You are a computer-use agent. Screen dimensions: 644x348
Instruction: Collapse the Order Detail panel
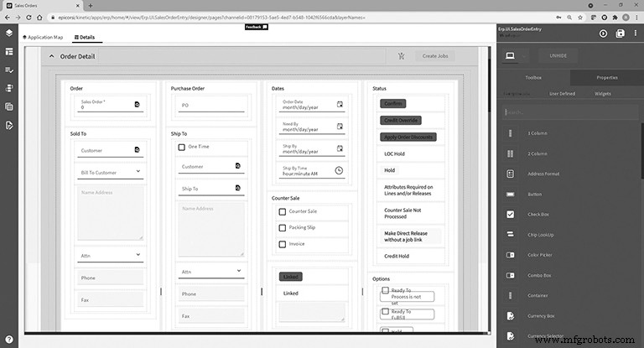tap(51, 56)
